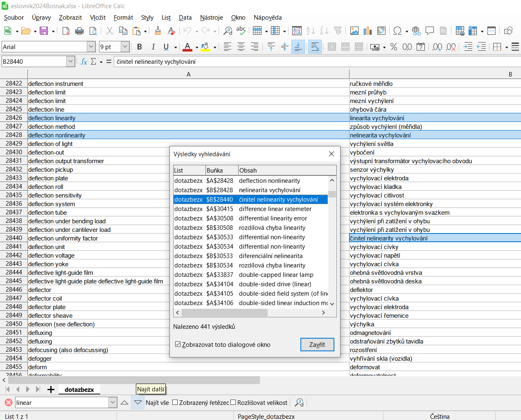Open Find and Replace from toolbar

click(x=228, y=31)
